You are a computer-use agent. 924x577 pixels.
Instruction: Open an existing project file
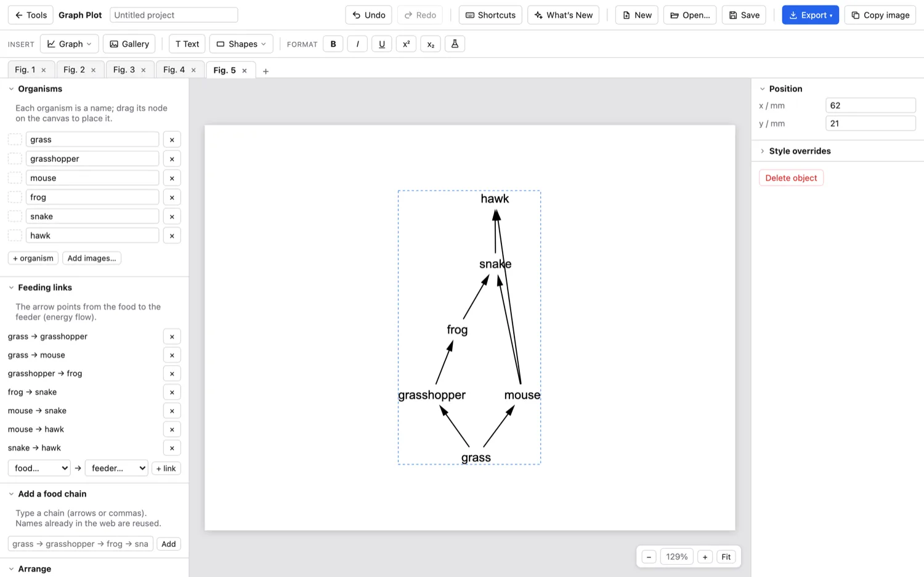(690, 15)
